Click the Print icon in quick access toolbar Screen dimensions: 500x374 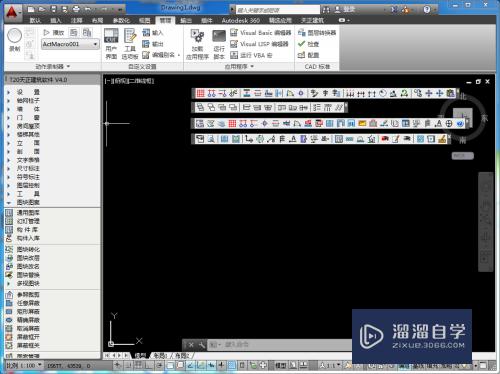click(76, 9)
